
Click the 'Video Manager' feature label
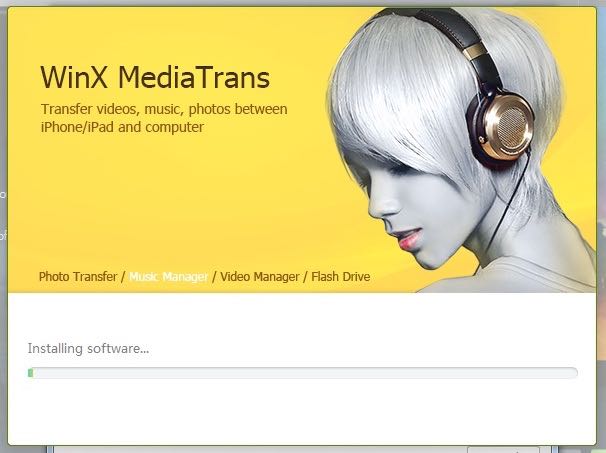(260, 277)
